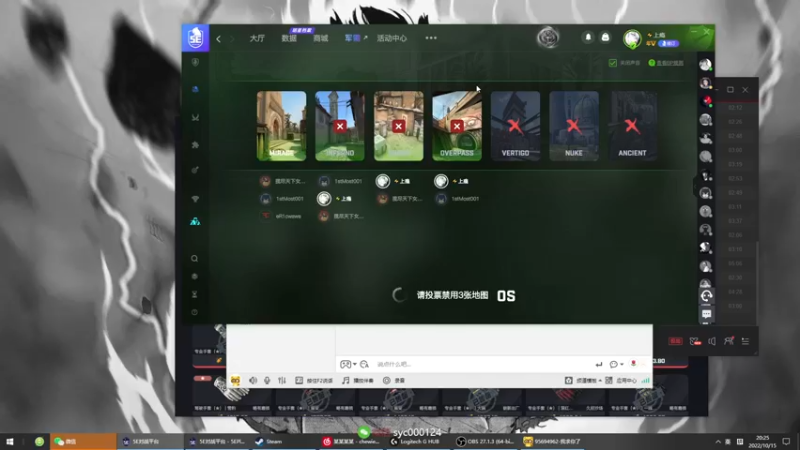Image resolution: width=800 pixels, height=450 pixels.
Task: Click the chat input field
Action: (482, 364)
